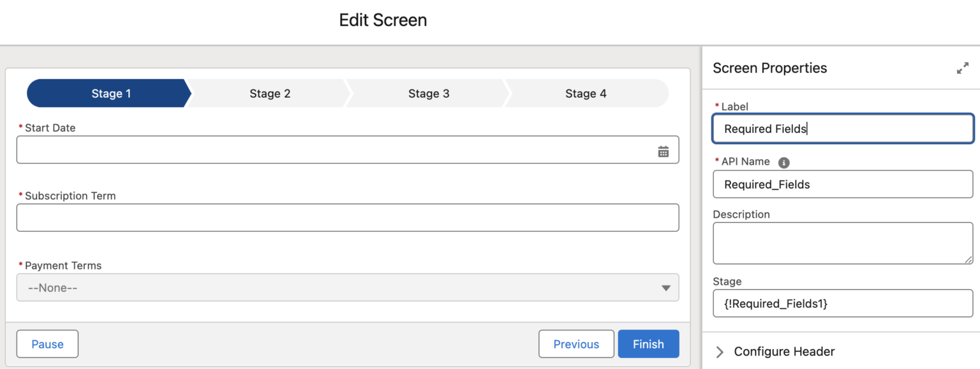This screenshot has width=980, height=369.
Task: Click the Finish button
Action: coord(648,343)
